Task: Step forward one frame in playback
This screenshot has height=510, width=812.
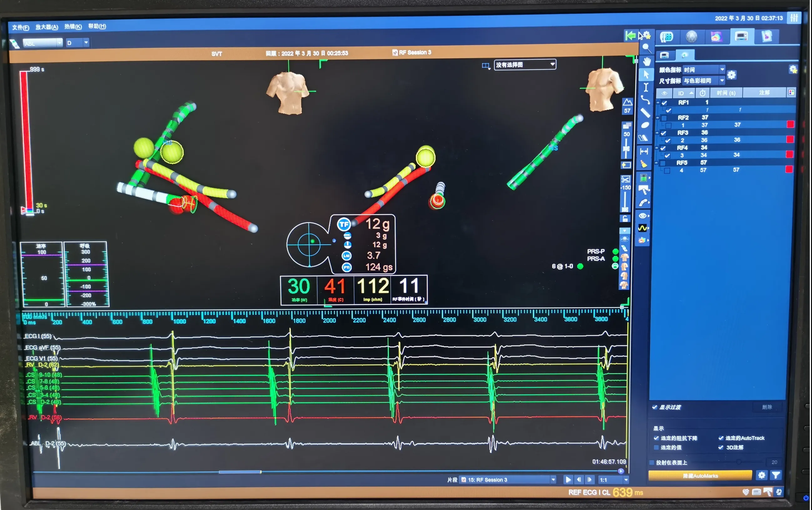Action: point(589,479)
